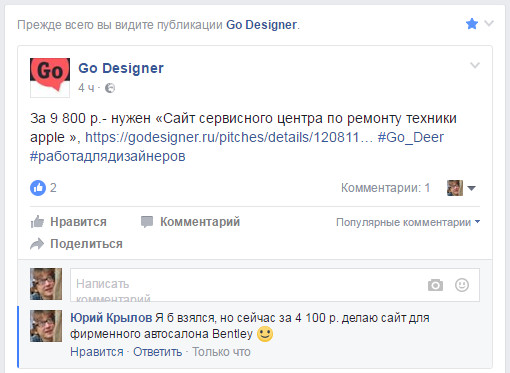
Task: Click Ответить to reply to comment
Action: 158,352
